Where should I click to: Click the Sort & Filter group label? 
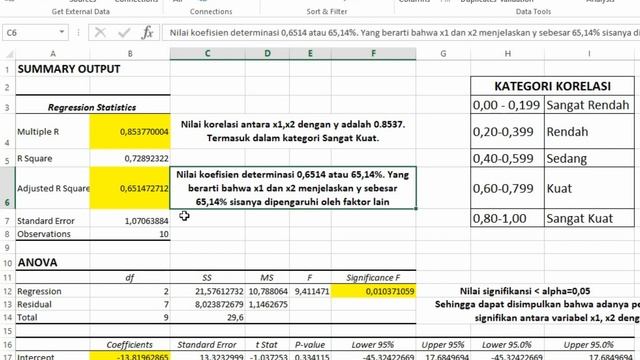pos(327,12)
